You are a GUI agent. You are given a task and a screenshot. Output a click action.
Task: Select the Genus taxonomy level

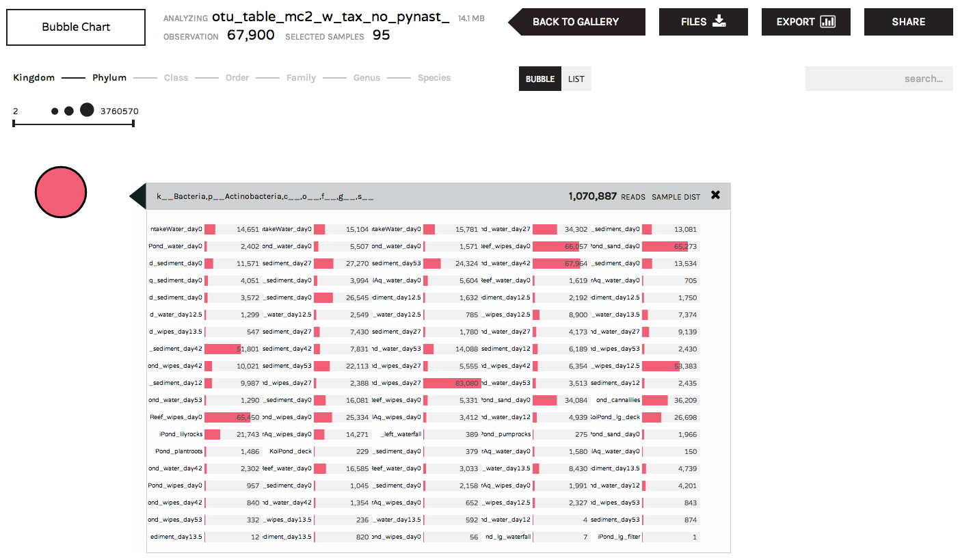(366, 78)
